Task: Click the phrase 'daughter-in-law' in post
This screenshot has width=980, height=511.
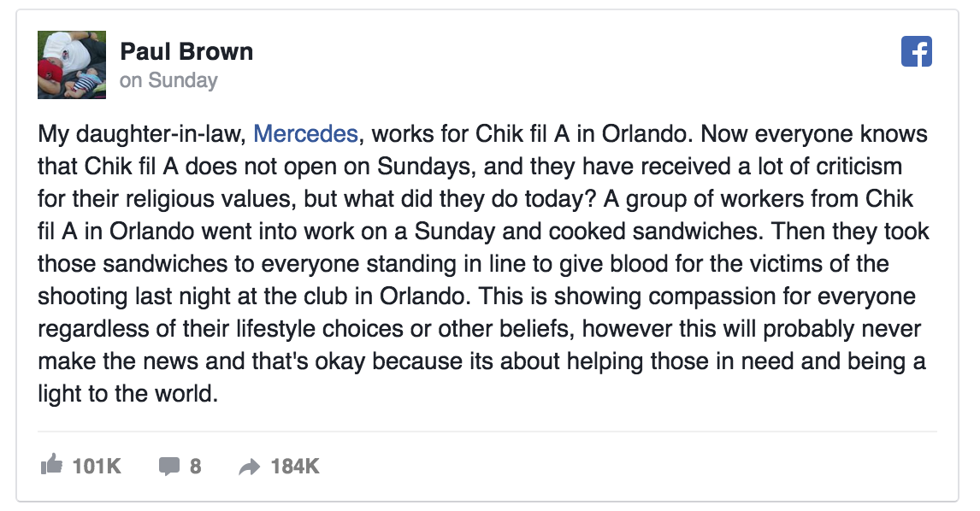Action: pyautogui.click(x=161, y=134)
